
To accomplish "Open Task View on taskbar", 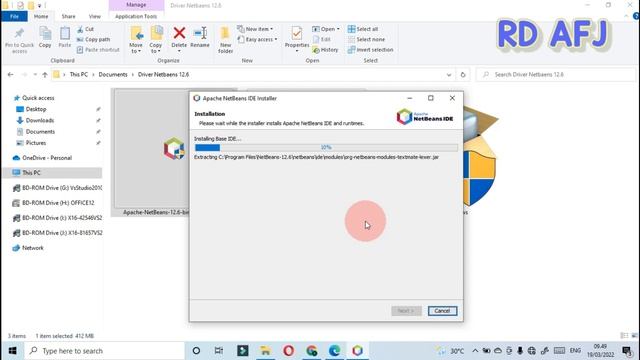I will tap(219, 351).
